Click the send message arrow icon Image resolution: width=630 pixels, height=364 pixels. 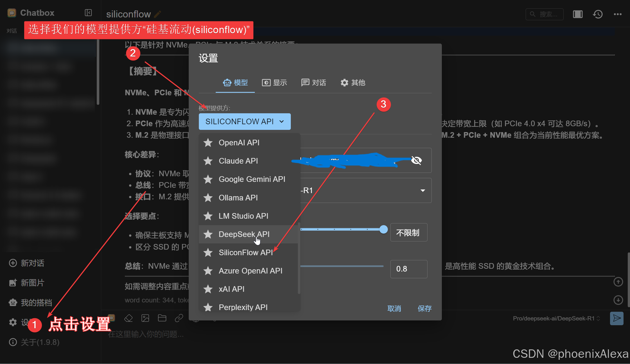(x=616, y=318)
